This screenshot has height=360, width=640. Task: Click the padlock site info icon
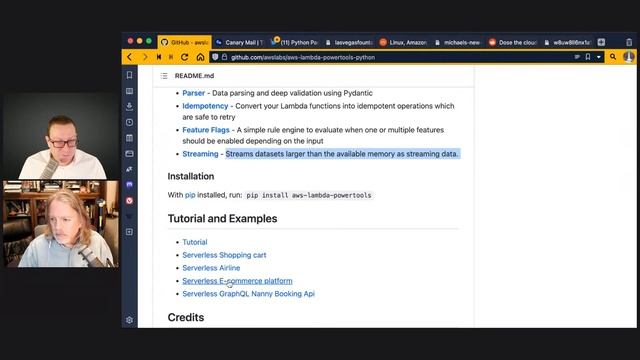point(224,57)
